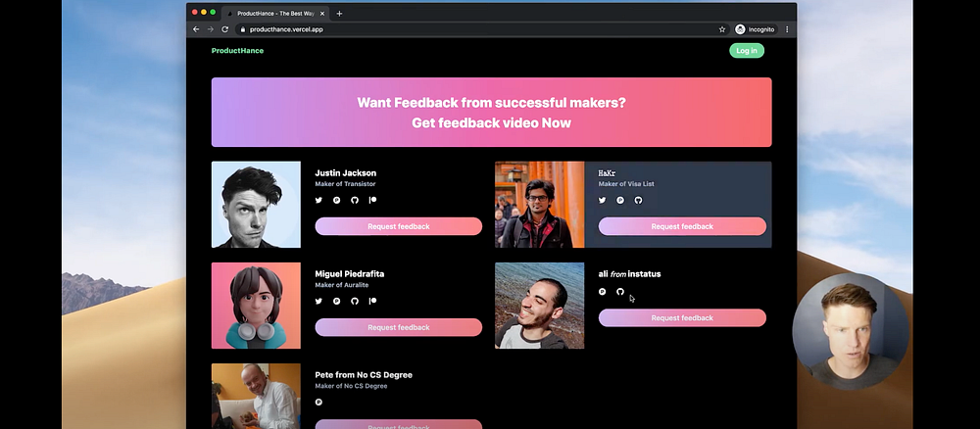Open HaKr's Product Hunt icon

(620, 201)
